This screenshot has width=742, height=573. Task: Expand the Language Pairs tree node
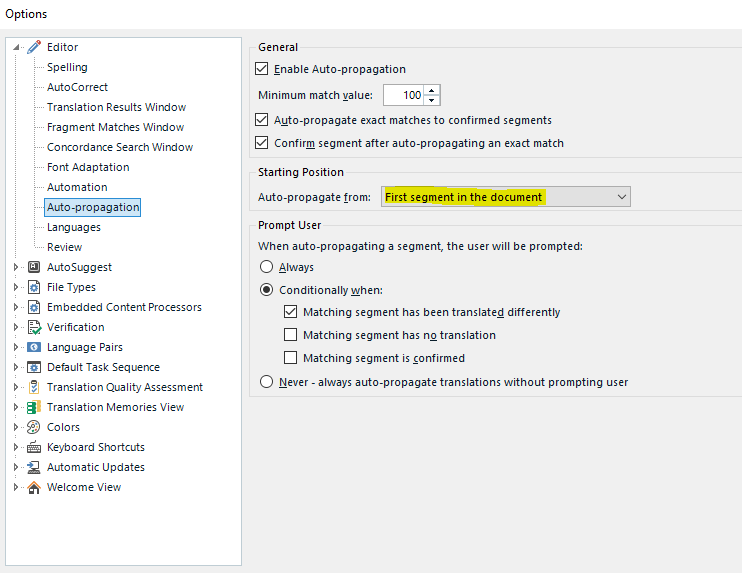[16, 347]
